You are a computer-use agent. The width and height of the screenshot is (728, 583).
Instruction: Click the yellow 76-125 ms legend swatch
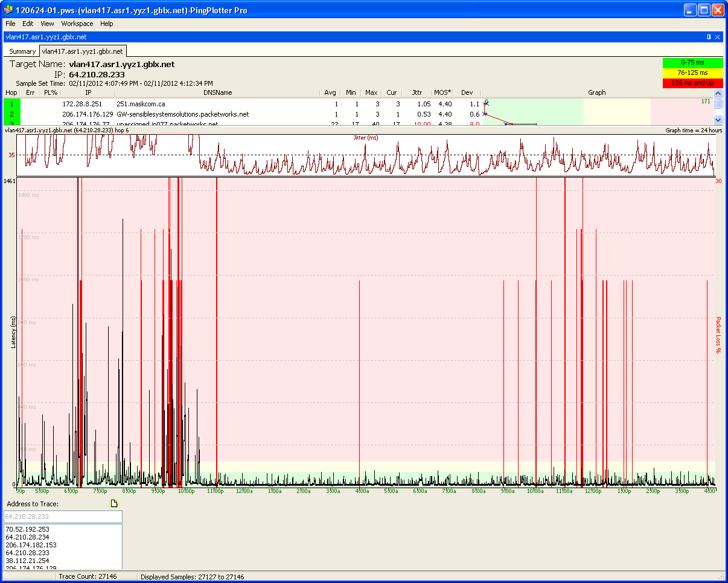(x=692, y=72)
